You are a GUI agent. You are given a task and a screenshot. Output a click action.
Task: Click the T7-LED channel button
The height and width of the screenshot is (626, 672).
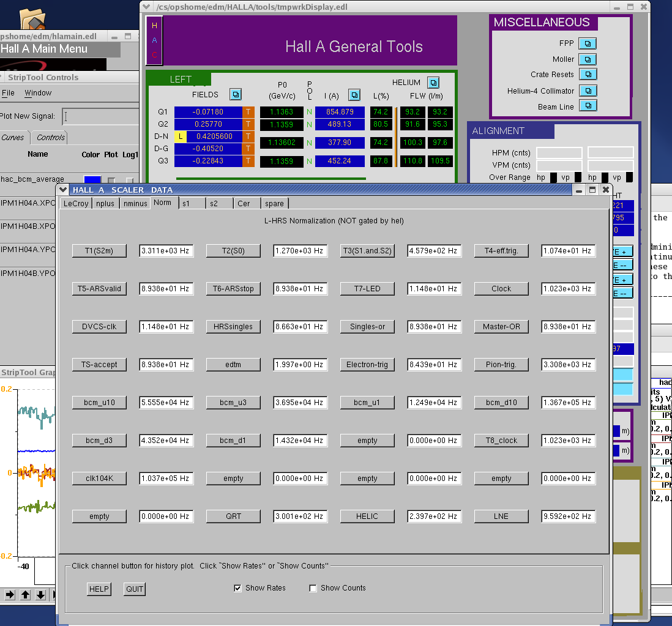pyautogui.click(x=367, y=289)
